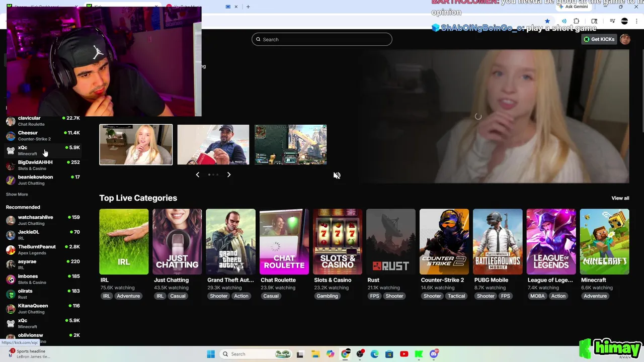Click the carousel page indicator dots
The width and height of the screenshot is (644, 362).
tap(213, 174)
